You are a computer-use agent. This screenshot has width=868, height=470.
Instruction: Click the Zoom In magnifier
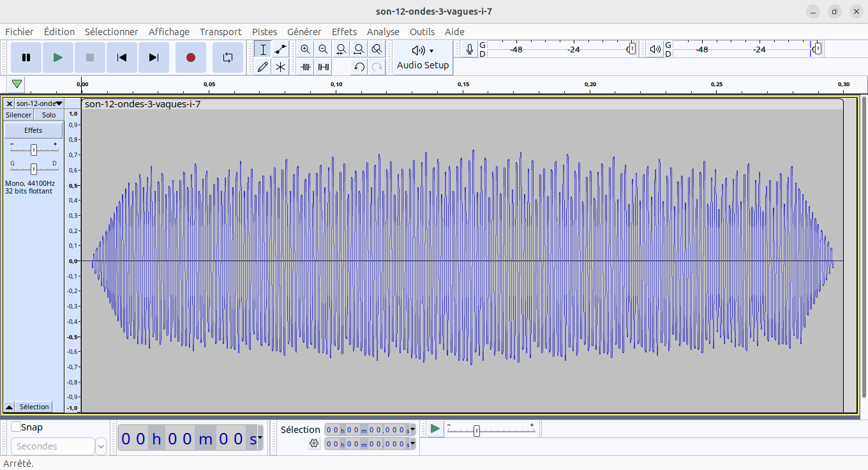[x=306, y=49]
